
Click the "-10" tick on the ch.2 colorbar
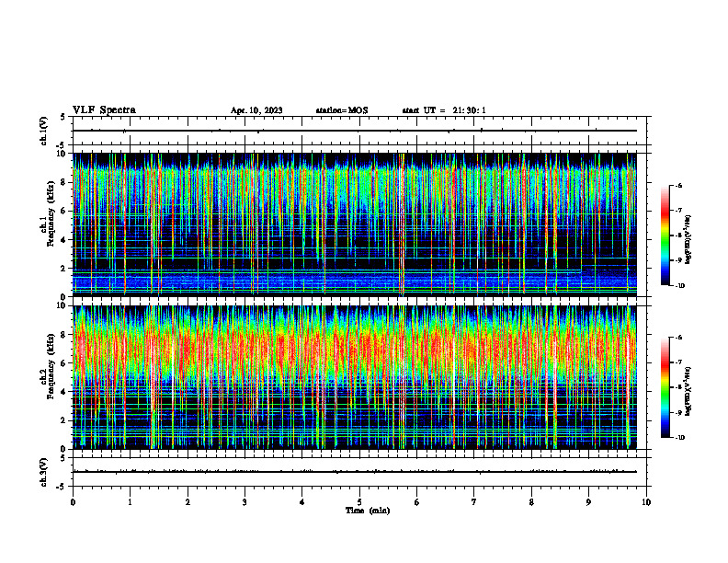pos(679,438)
